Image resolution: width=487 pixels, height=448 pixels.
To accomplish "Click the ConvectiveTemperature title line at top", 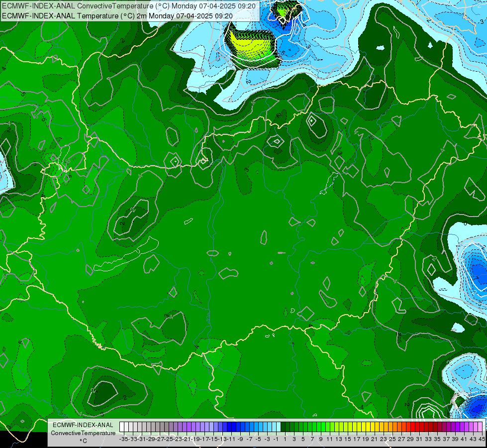I will click(x=129, y=6).
